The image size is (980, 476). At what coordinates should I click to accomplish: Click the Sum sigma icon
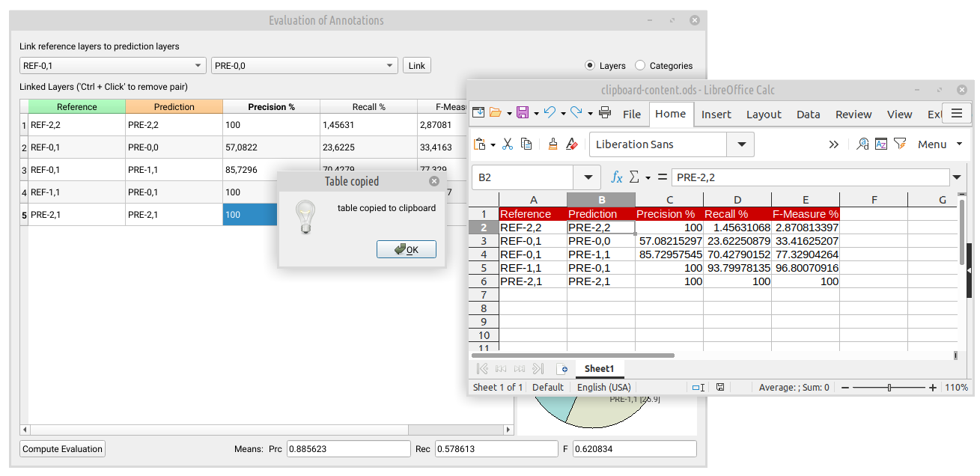click(634, 177)
